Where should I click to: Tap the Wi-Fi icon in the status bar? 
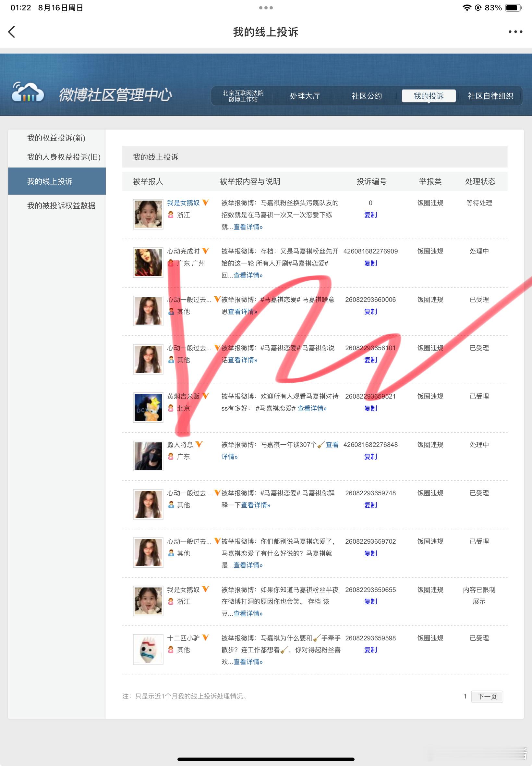(x=467, y=8)
